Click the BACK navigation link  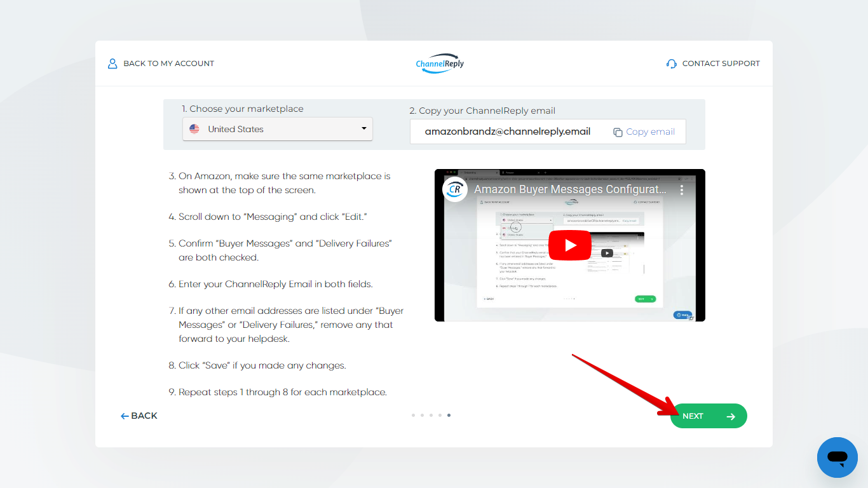pyautogui.click(x=139, y=416)
